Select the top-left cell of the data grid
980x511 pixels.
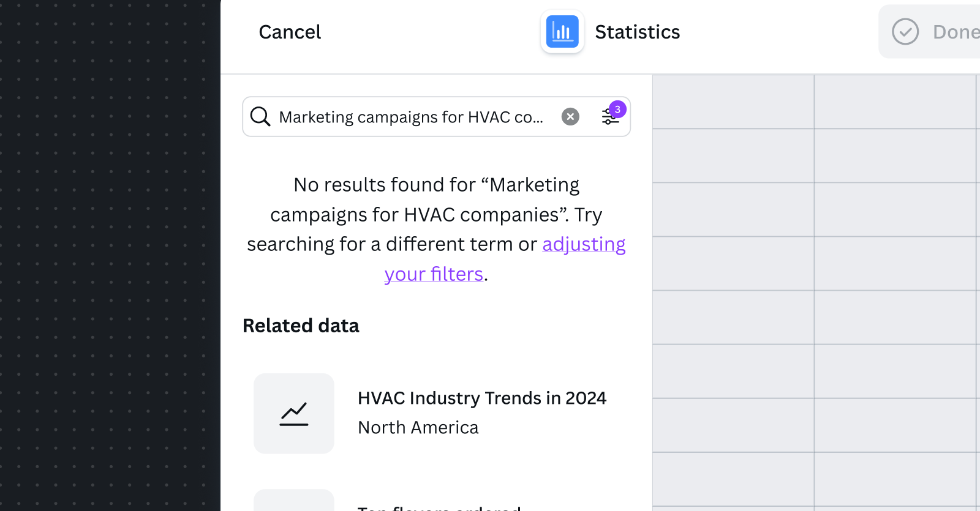pos(733,102)
